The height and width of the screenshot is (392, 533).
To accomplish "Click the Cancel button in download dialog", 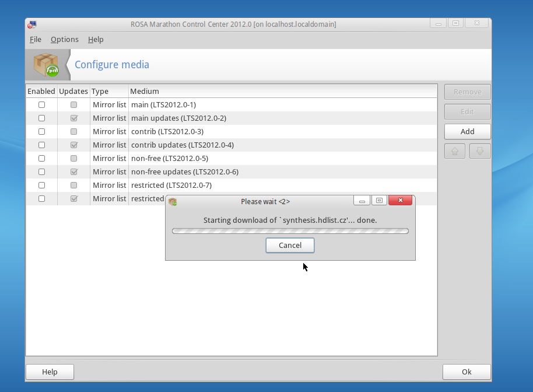I will tap(290, 246).
